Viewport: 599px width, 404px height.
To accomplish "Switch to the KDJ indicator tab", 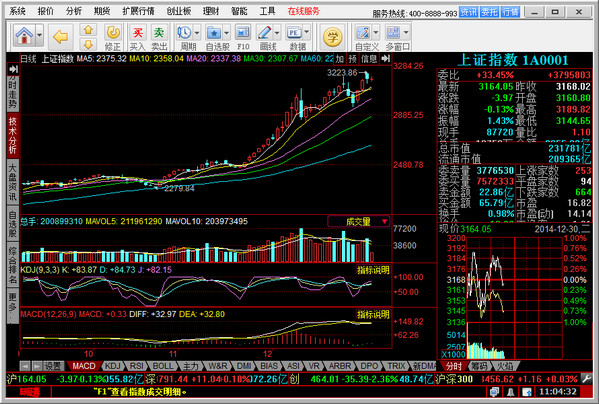I will coord(113,366).
